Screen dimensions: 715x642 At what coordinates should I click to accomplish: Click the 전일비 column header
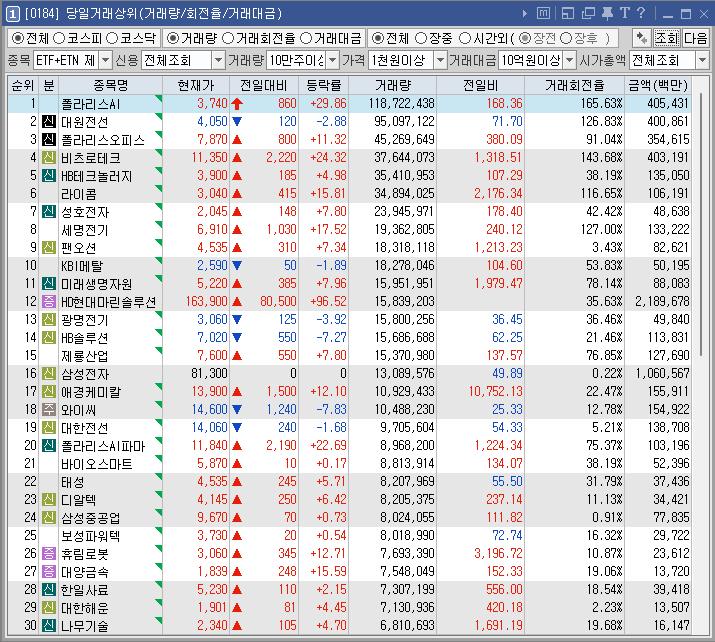[481, 85]
